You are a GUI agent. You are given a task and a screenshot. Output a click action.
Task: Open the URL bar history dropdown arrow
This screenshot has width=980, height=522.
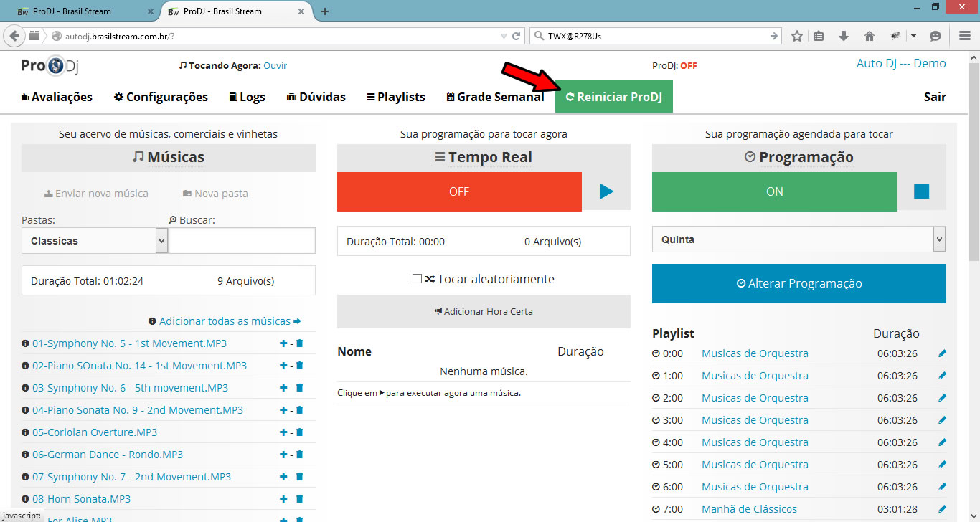[x=503, y=36]
